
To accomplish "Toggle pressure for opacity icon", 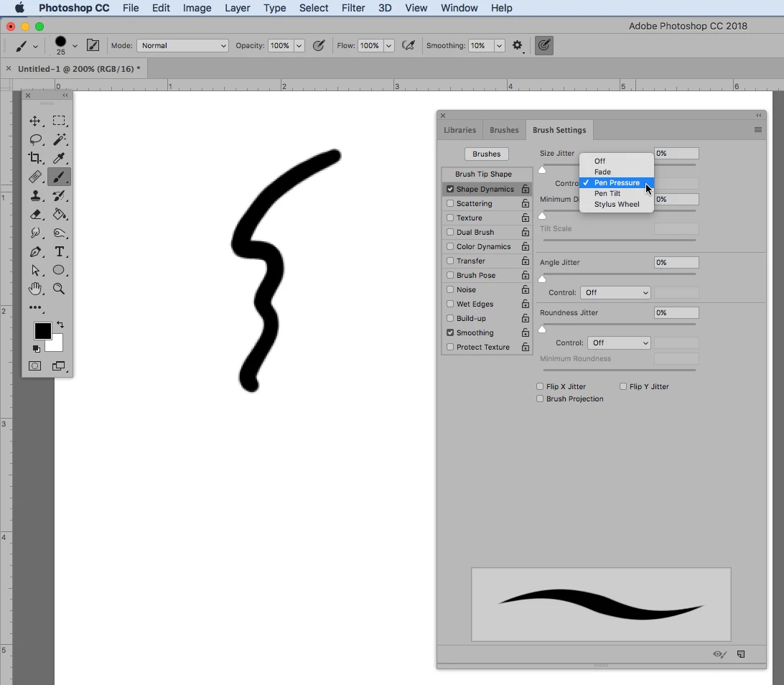I will pos(319,45).
